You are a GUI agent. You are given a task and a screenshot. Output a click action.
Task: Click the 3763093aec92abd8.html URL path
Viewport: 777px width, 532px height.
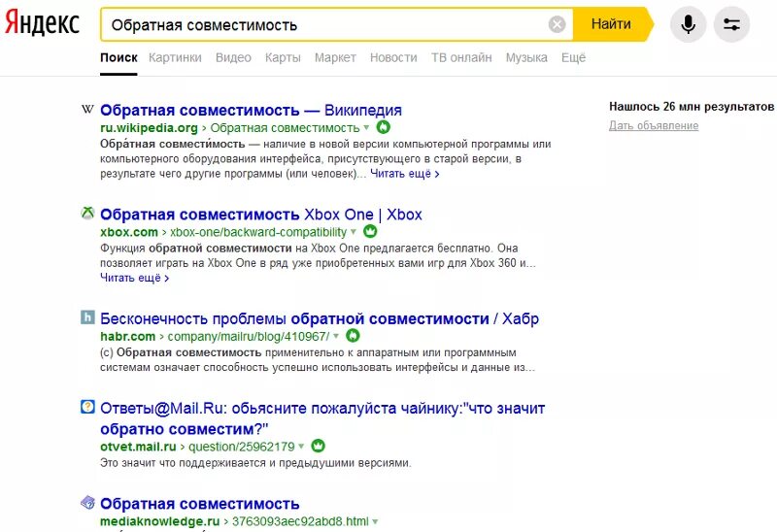[x=300, y=521]
